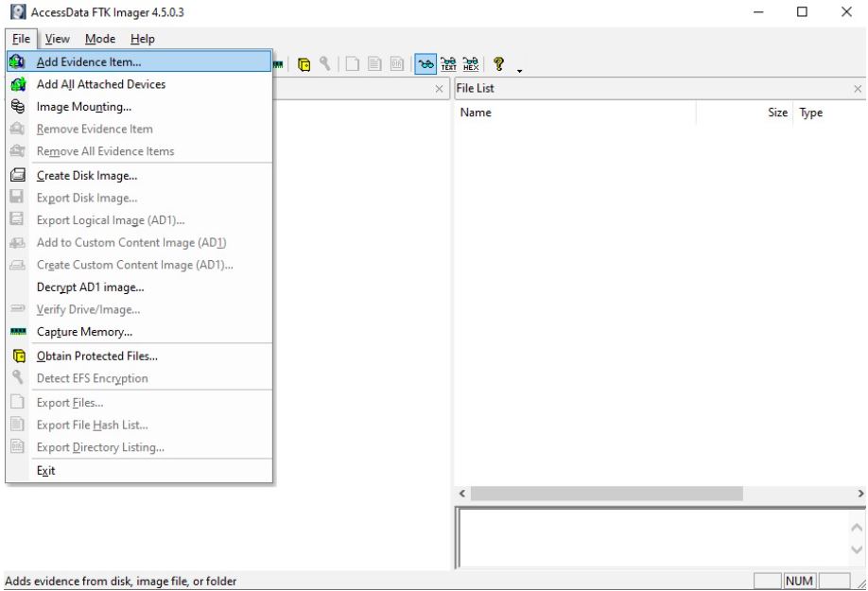Viewport: 868px width, 591px height.
Task: Click the properties pane scroll up arrow
Action: (857, 528)
